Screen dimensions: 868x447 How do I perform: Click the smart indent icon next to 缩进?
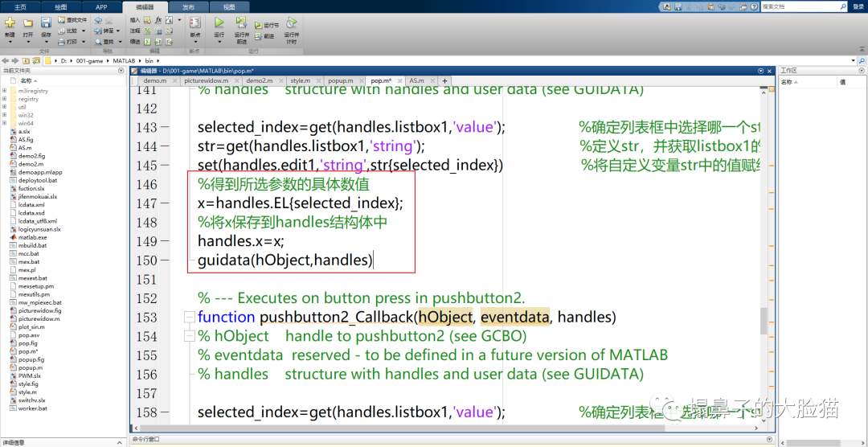(147, 42)
